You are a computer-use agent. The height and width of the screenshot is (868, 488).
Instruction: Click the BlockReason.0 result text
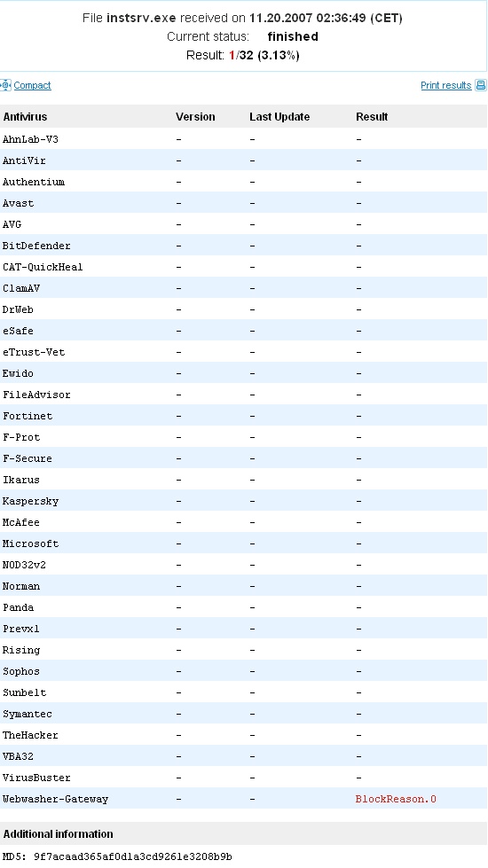[x=396, y=799]
